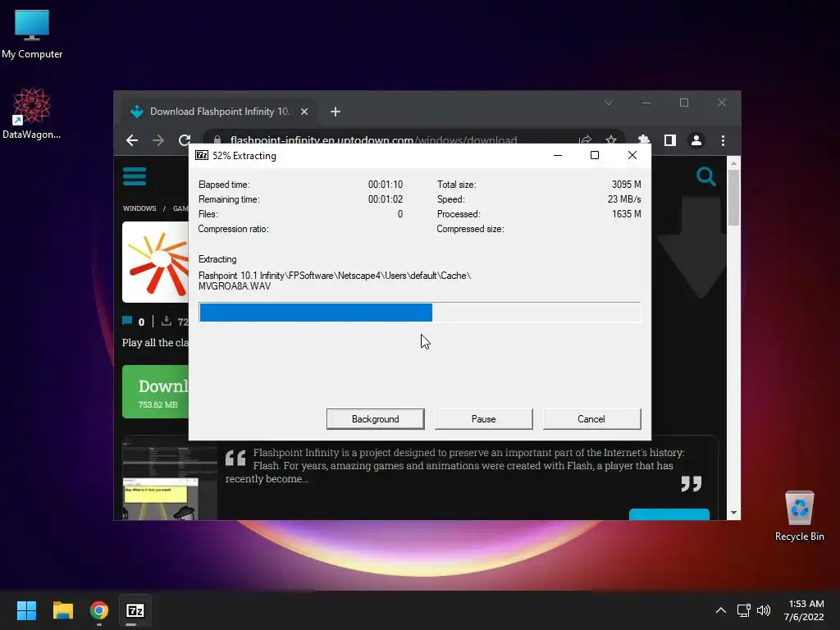This screenshot has height=630, width=840.
Task: Click Uptodown search magnifier icon
Action: pyautogui.click(x=705, y=176)
